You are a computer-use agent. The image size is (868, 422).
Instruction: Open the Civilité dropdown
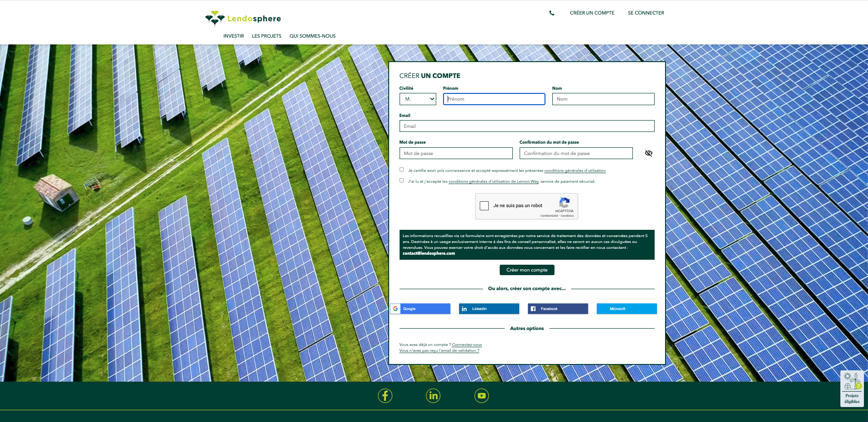pos(417,99)
